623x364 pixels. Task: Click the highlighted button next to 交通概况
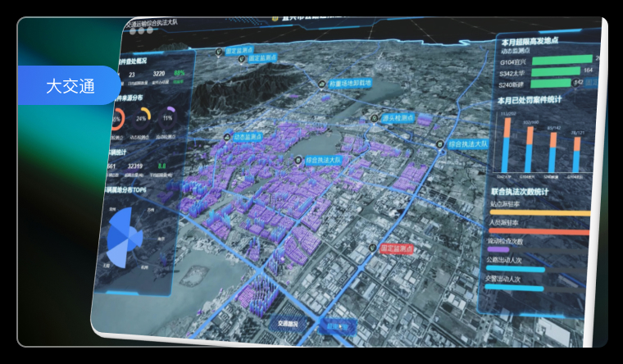337,327
